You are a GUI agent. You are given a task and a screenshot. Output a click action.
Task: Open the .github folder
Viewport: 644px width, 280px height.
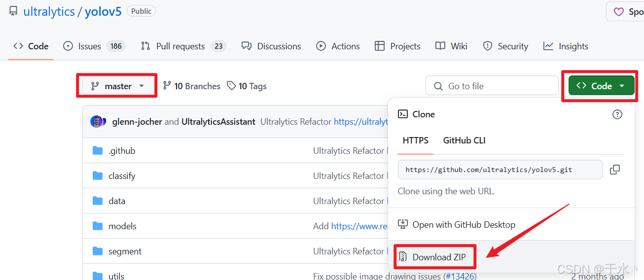[x=122, y=151]
